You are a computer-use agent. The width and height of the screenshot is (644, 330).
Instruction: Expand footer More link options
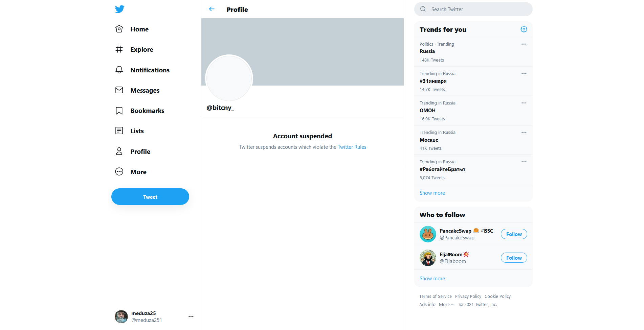pos(447,305)
